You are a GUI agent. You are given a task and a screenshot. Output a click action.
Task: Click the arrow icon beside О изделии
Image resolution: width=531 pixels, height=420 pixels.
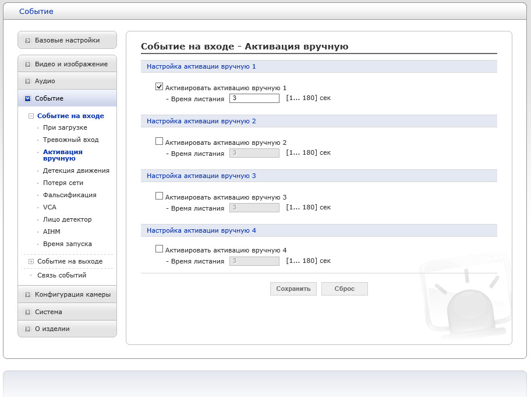[27, 329]
